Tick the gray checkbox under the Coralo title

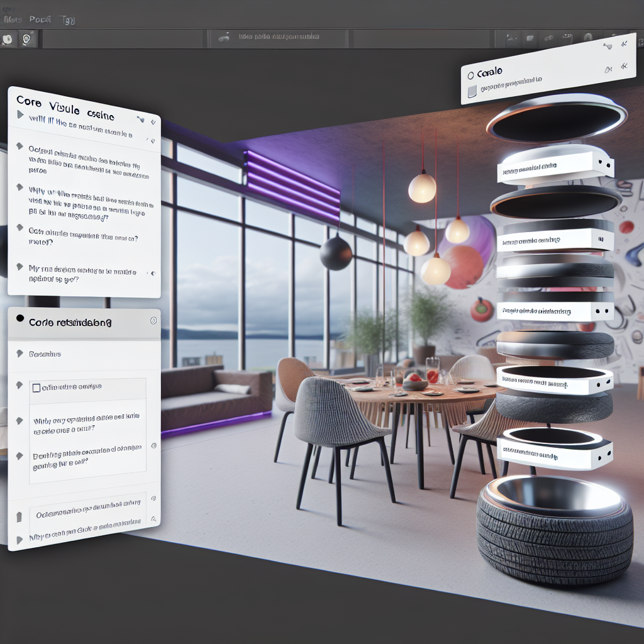tap(473, 92)
